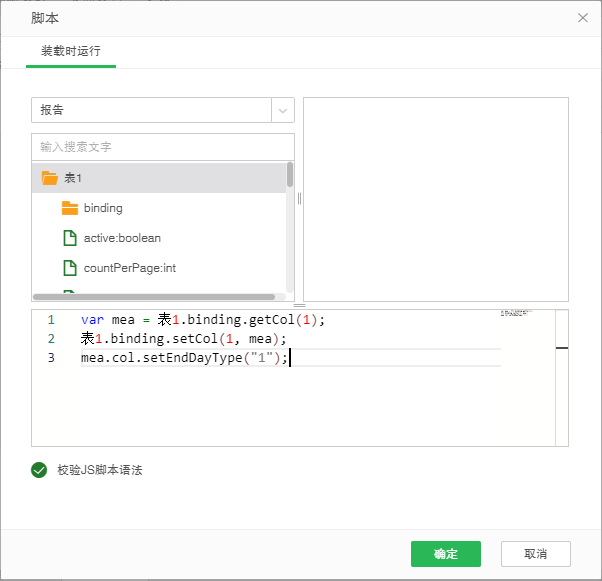The height and width of the screenshot is (581, 602).
Task: Switch to the 装载时运行 tab
Action: pyautogui.click(x=70, y=51)
